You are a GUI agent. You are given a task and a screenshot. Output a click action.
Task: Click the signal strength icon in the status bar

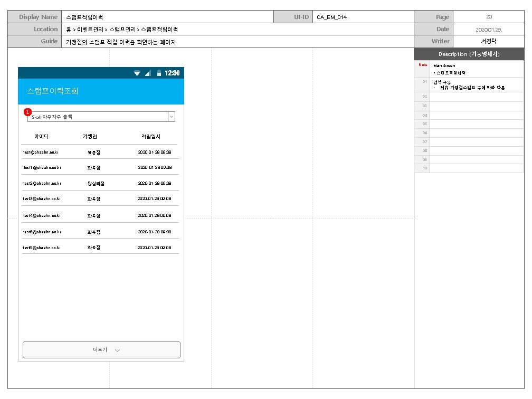tap(148, 73)
